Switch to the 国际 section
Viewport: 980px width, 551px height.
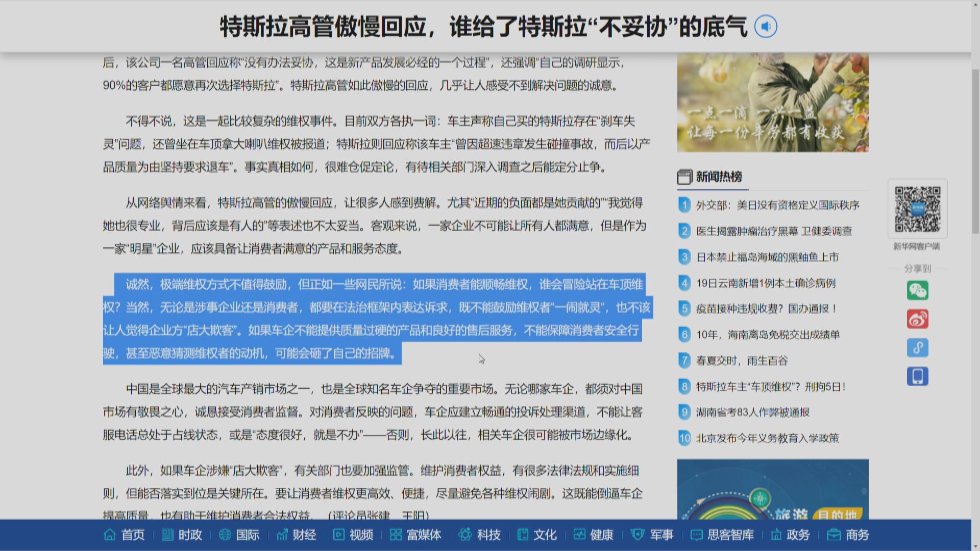(x=248, y=535)
